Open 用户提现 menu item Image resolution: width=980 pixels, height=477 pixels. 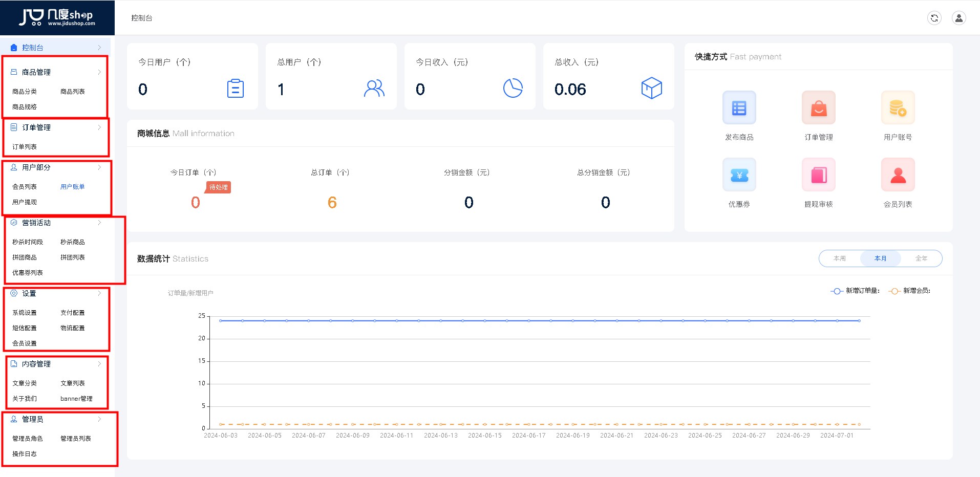[25, 202]
